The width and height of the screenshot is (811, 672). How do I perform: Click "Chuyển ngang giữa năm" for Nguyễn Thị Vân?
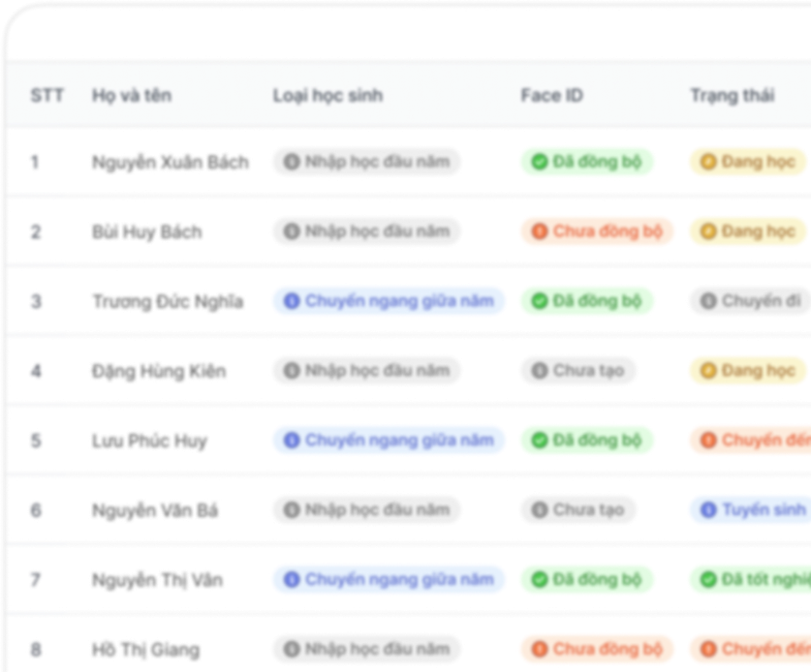389,579
